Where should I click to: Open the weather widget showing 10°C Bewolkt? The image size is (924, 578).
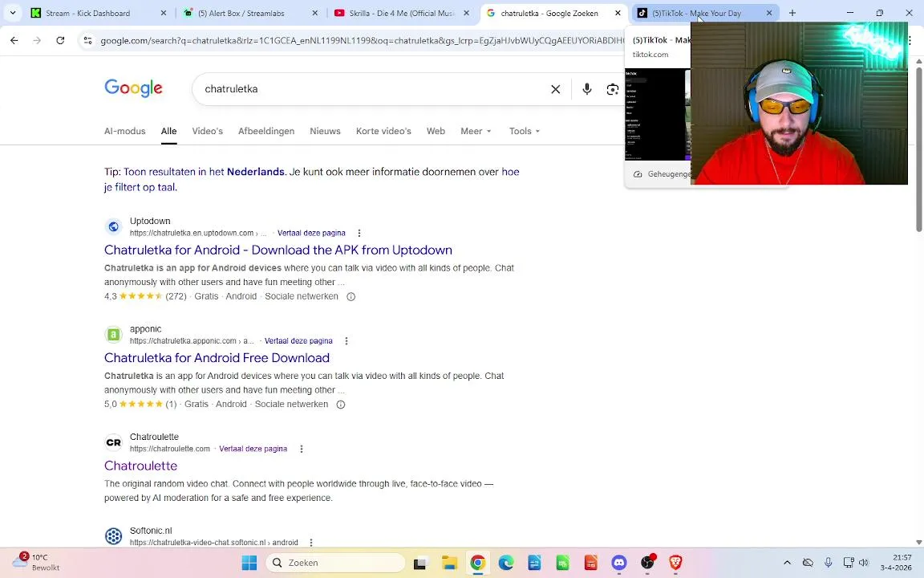[x=37, y=563]
